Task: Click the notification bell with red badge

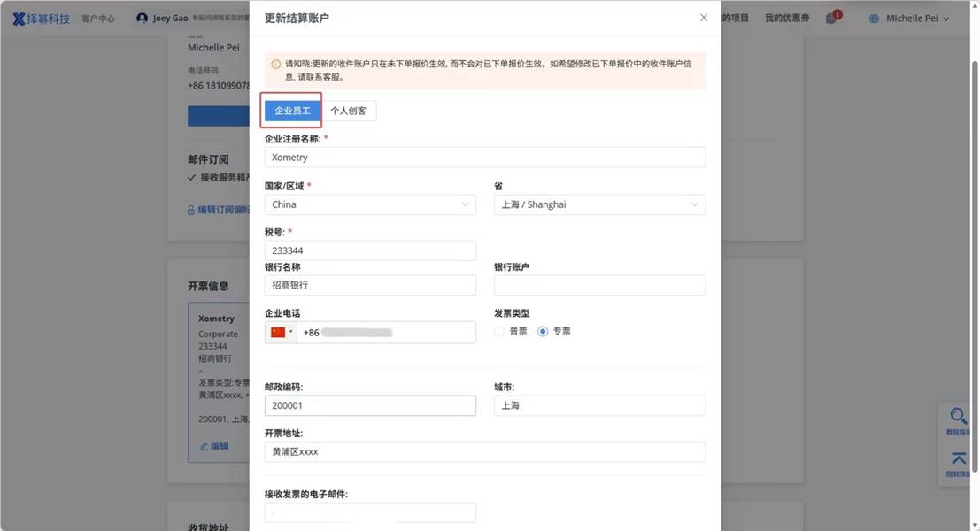Action: tap(831, 19)
